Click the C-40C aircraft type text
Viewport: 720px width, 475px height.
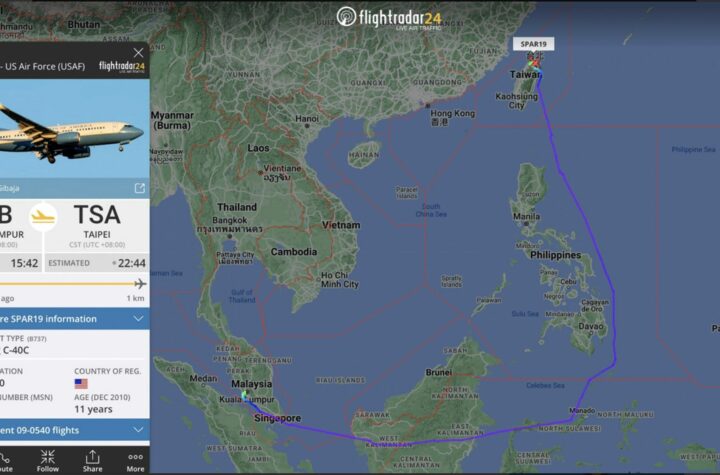click(x=16, y=350)
